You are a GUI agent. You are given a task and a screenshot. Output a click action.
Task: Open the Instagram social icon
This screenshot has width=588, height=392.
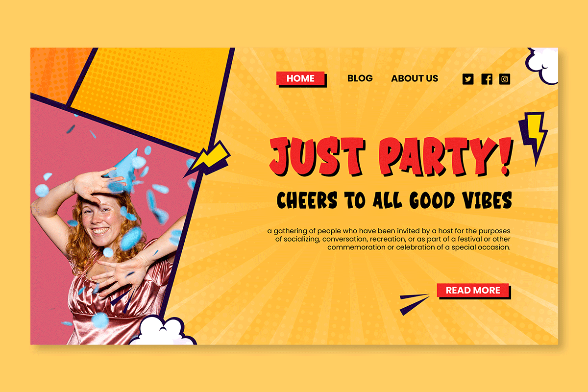[x=505, y=79]
